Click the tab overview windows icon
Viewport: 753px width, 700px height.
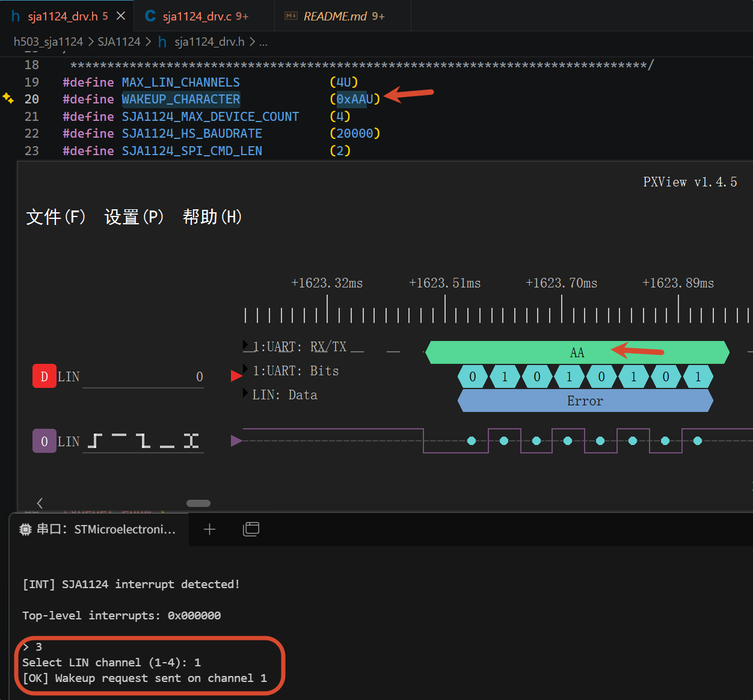[251, 529]
